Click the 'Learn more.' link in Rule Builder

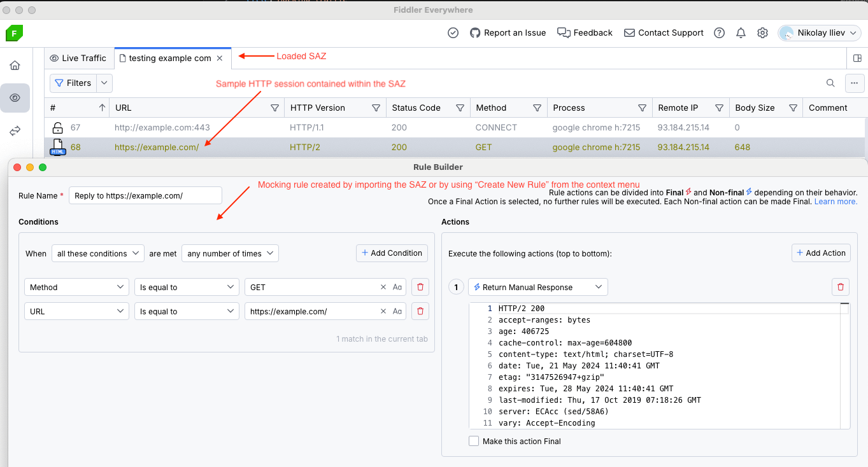coord(835,201)
